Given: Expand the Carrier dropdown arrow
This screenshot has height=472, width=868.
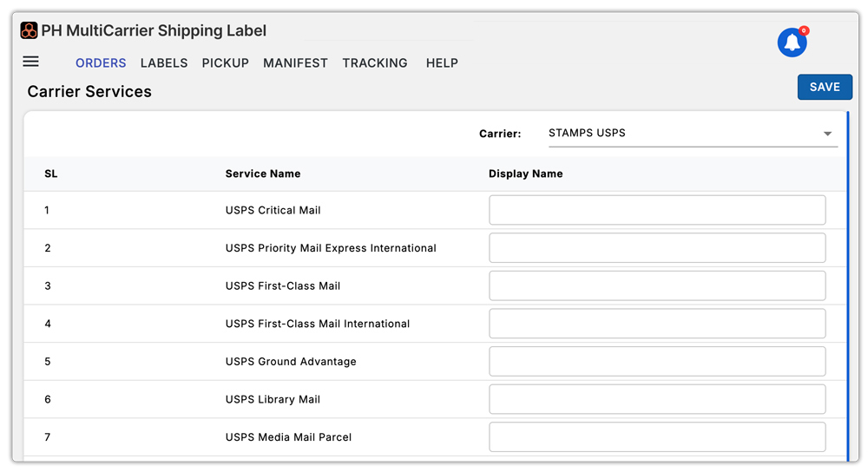Looking at the screenshot, I should point(827,134).
